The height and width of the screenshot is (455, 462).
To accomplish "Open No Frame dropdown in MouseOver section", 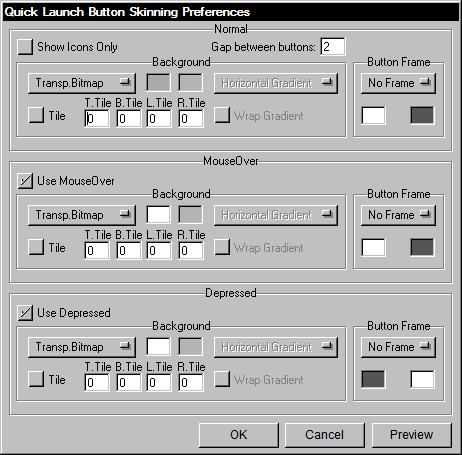I will (x=398, y=215).
